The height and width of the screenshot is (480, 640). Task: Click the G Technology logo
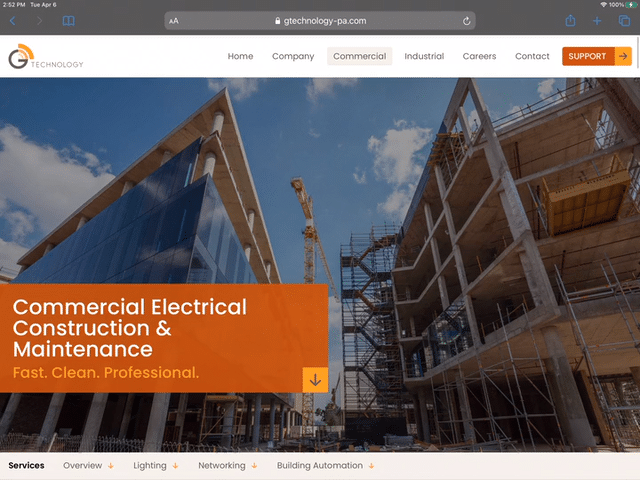point(46,56)
